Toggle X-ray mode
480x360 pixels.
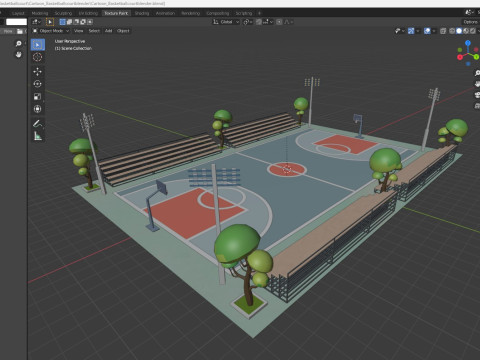[443, 31]
